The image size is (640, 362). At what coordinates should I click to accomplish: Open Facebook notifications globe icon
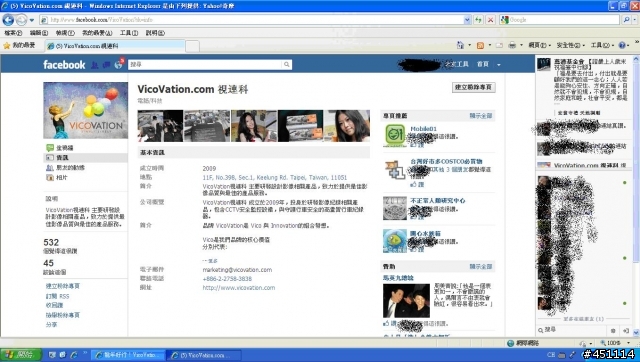click(118, 64)
